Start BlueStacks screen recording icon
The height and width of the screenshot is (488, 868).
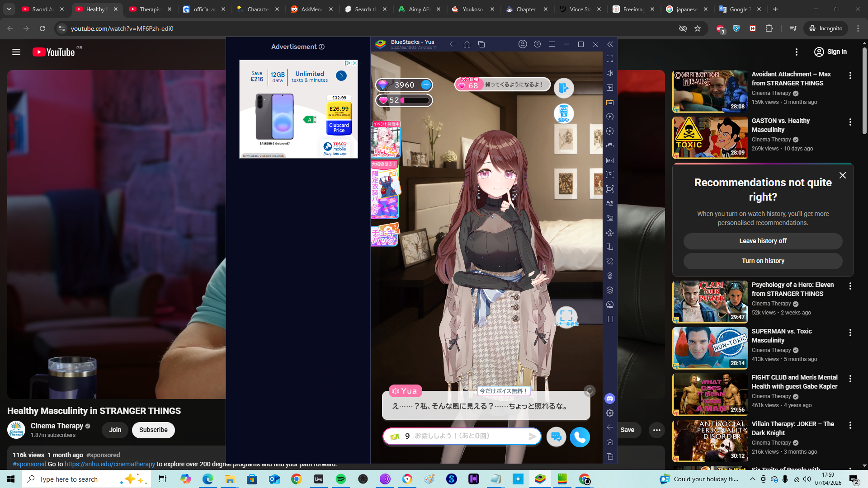[x=610, y=189]
